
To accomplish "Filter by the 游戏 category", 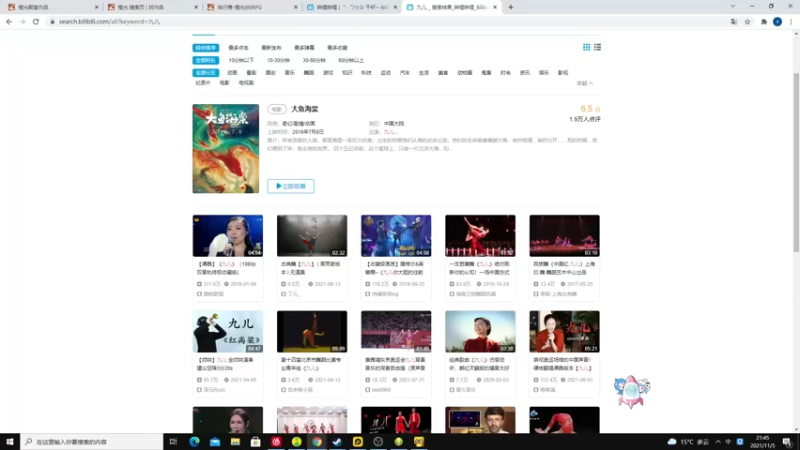I will [x=328, y=73].
